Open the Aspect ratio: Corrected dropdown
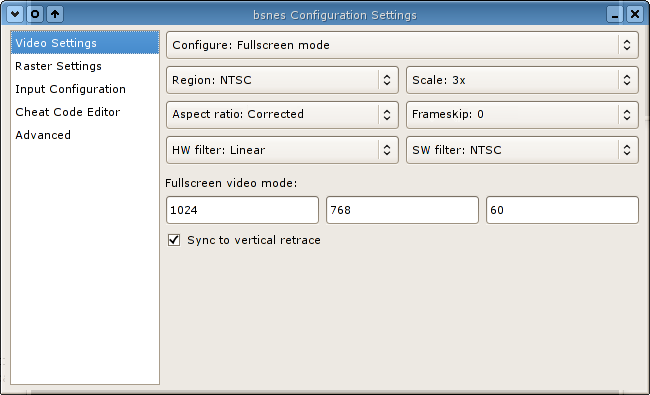The width and height of the screenshot is (650, 395). 282,114
